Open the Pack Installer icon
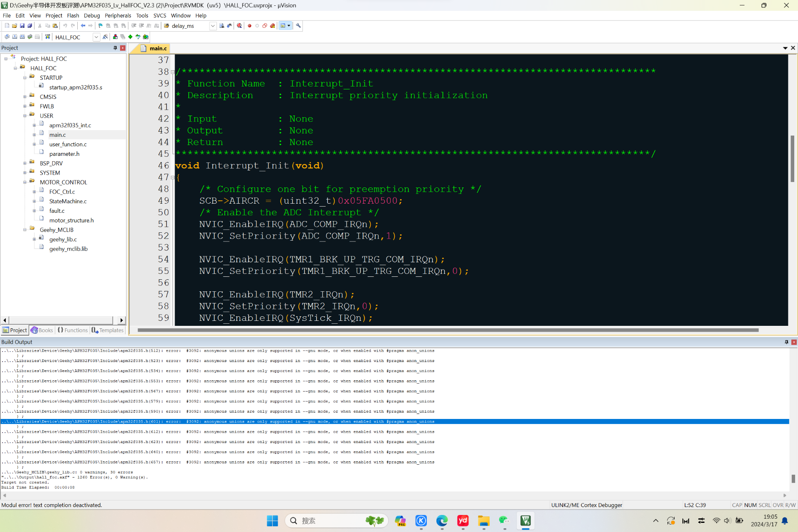Screen dimensions: 798x532 (x=146, y=37)
